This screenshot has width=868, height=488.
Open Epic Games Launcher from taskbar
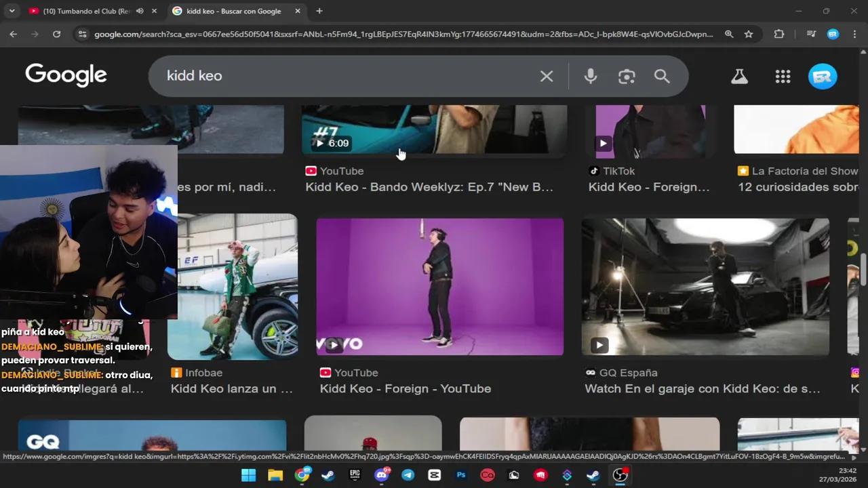[355, 475]
